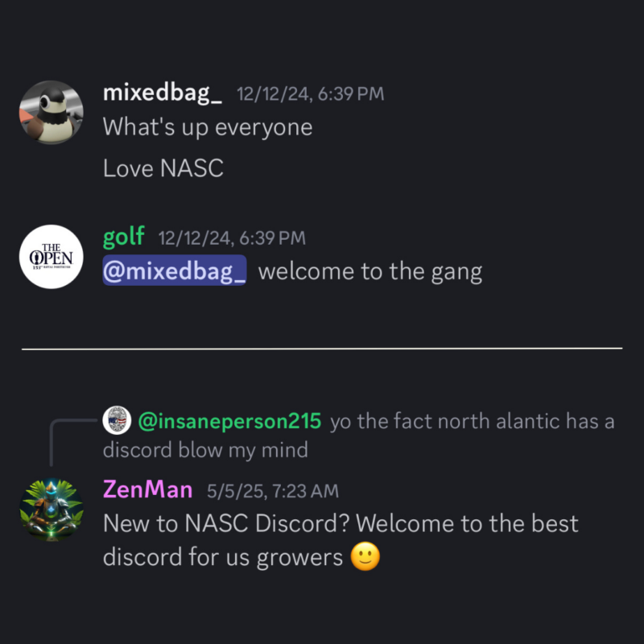Jump to the replied message about north alantic

(x=358, y=436)
